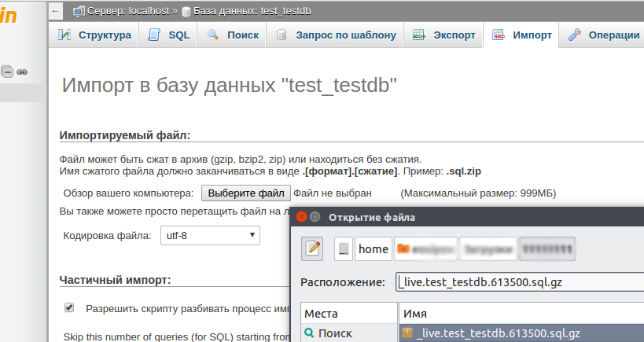Image resolution: width=644 pixels, height=342 pixels.
Task: Click into the Расположение filename field
Action: click(x=519, y=282)
